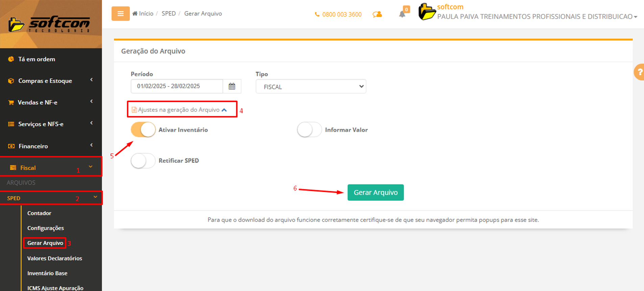The width and height of the screenshot is (644, 291).
Task: Open the chat support icon
Action: 377,14
